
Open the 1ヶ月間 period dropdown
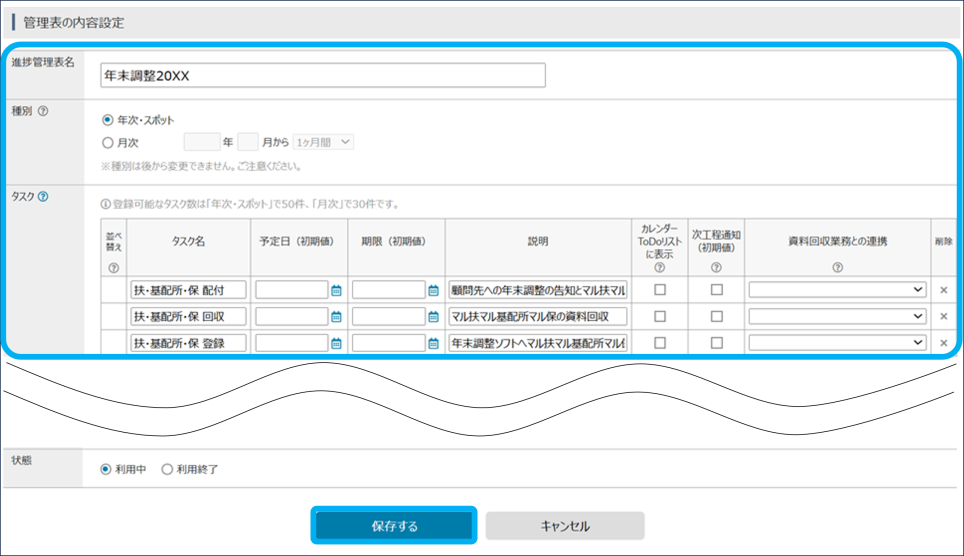click(324, 143)
